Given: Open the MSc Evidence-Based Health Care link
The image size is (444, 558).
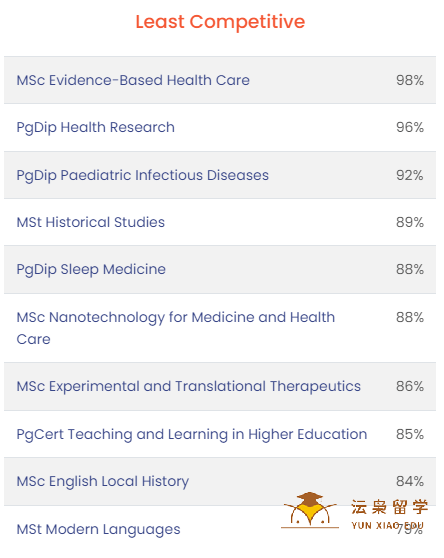Looking at the screenshot, I should tap(133, 80).
